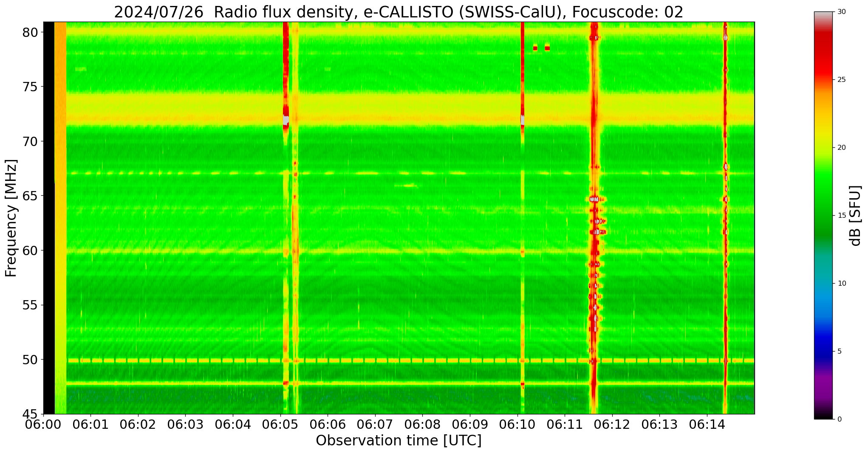
Task: Click the 06:10 time tick label
Action: pyautogui.click(x=517, y=425)
